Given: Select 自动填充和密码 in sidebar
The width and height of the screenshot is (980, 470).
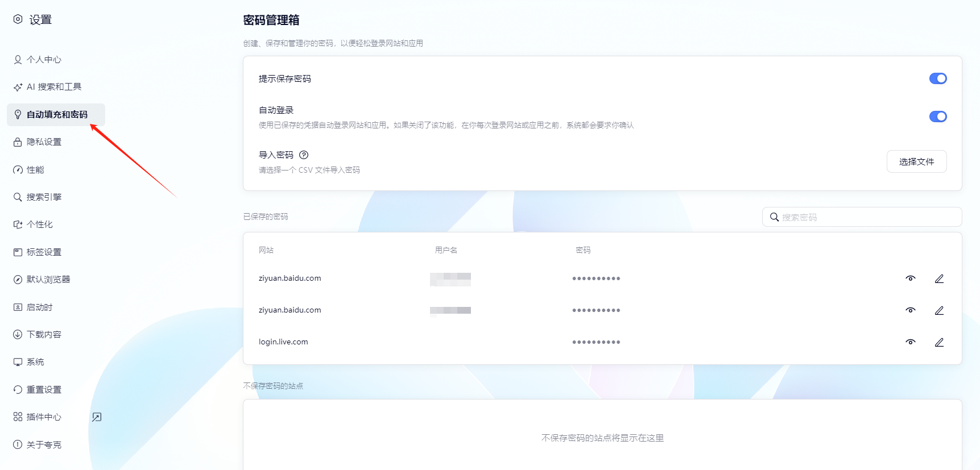Looking at the screenshot, I should 56,114.
